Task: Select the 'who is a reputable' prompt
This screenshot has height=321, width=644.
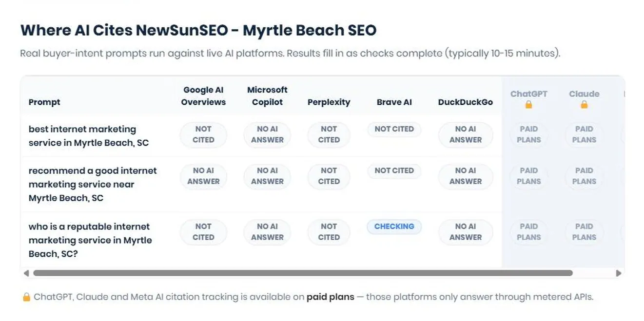Action: 90,240
